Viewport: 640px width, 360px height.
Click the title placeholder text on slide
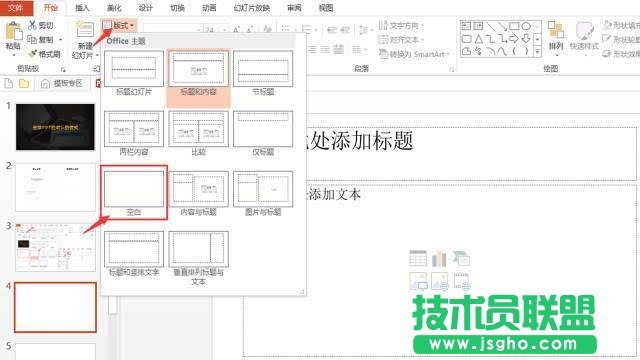(x=360, y=141)
